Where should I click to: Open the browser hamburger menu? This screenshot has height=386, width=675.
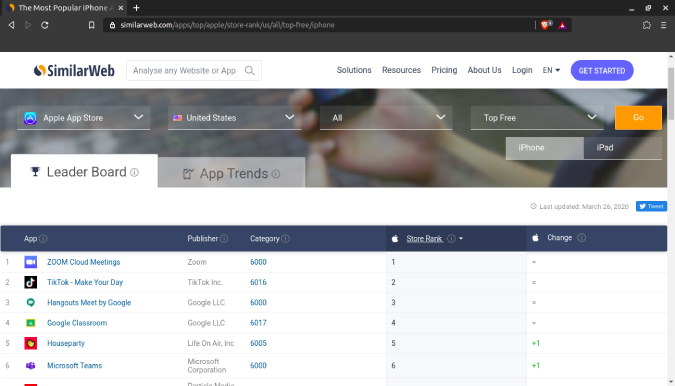(x=663, y=25)
